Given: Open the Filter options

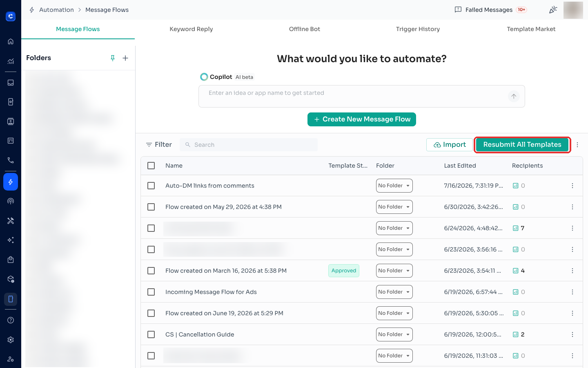Looking at the screenshot, I should pos(159,145).
